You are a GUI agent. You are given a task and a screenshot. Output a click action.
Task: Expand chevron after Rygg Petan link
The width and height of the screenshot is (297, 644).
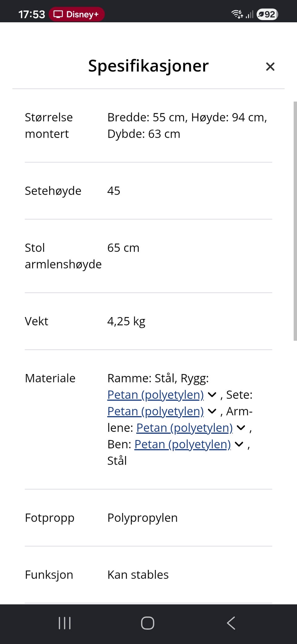click(212, 395)
